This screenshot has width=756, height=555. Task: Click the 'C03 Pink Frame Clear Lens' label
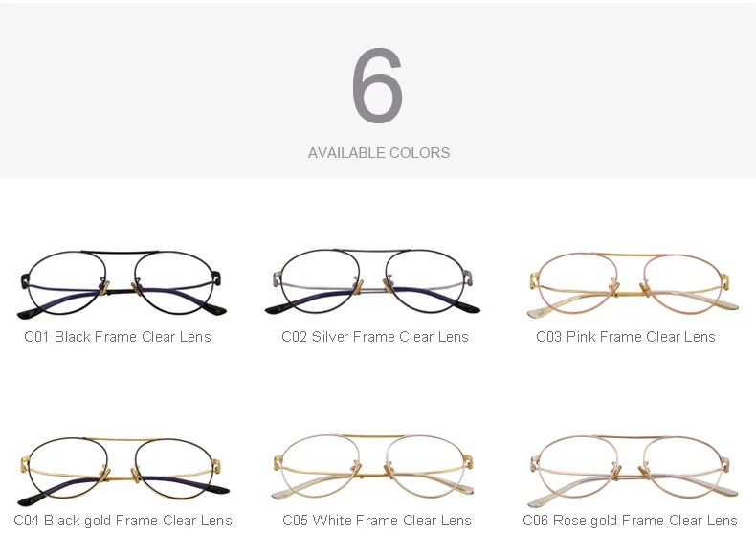click(x=626, y=337)
